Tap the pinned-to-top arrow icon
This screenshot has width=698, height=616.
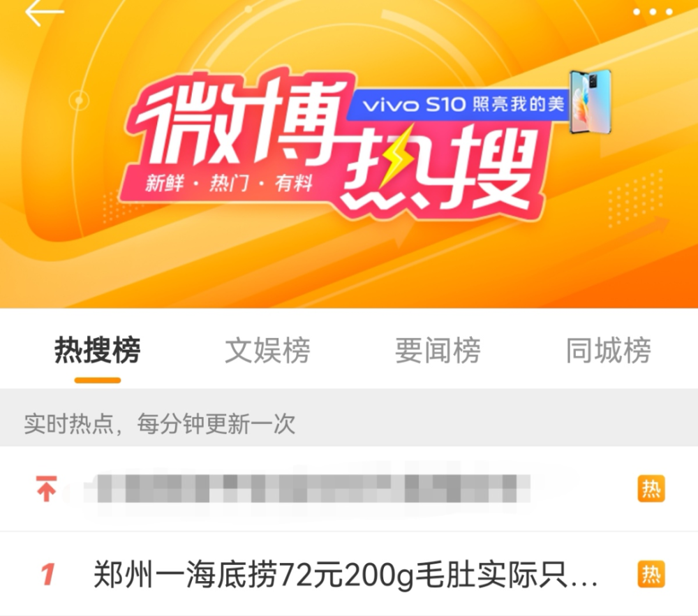(x=46, y=489)
